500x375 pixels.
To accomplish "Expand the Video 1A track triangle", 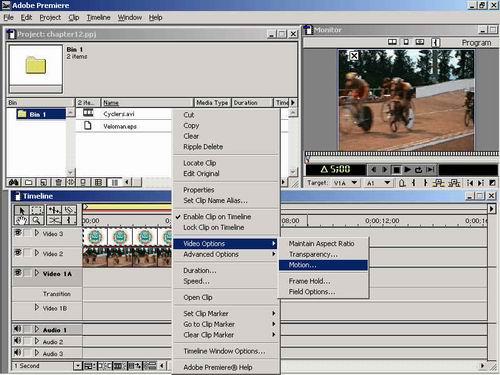I will pyautogui.click(x=37, y=273).
